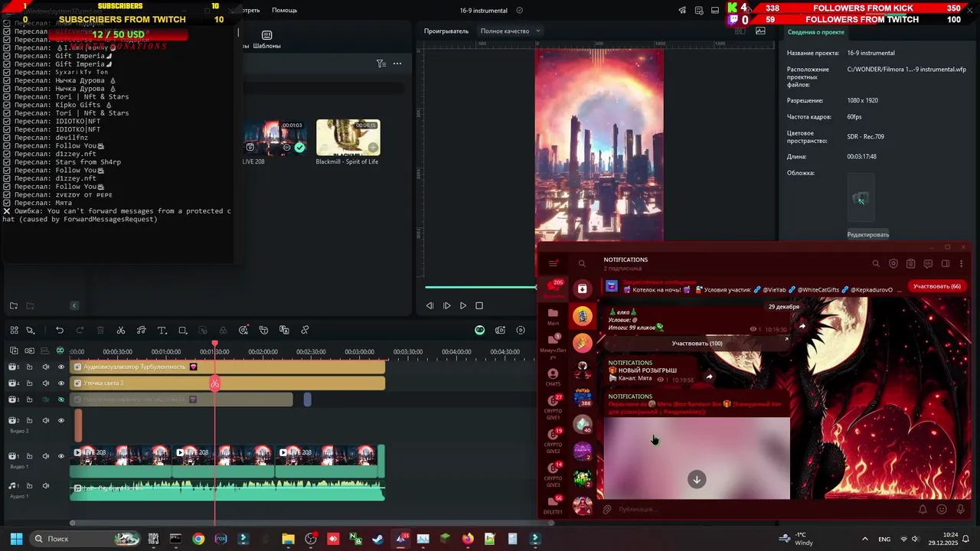
Task: Open the CRYPTO GIVE1 folder in Telegram
Action: (x=553, y=407)
